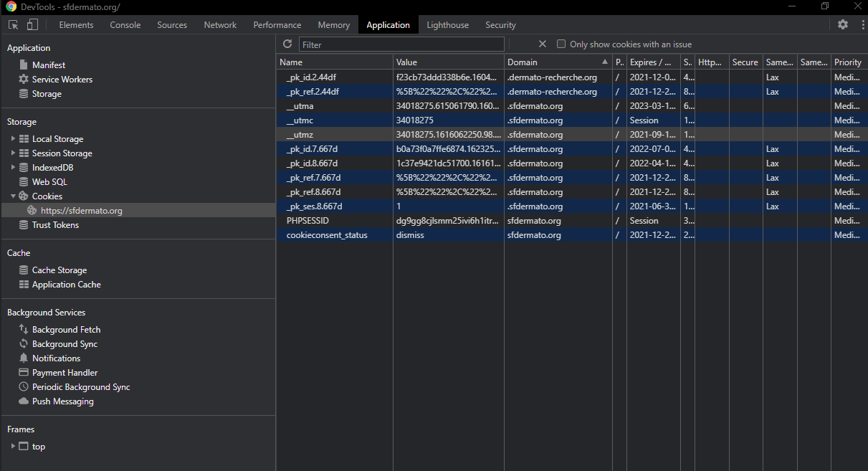Sort cookies by Name column header
This screenshot has height=471, width=868.
pos(335,62)
